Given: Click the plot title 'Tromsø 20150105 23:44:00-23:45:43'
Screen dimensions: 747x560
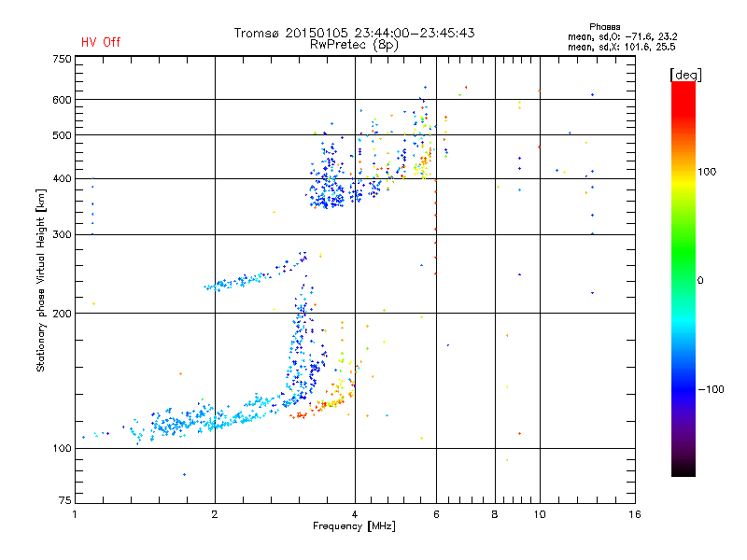Looking at the screenshot, I should pyautogui.click(x=354, y=33).
